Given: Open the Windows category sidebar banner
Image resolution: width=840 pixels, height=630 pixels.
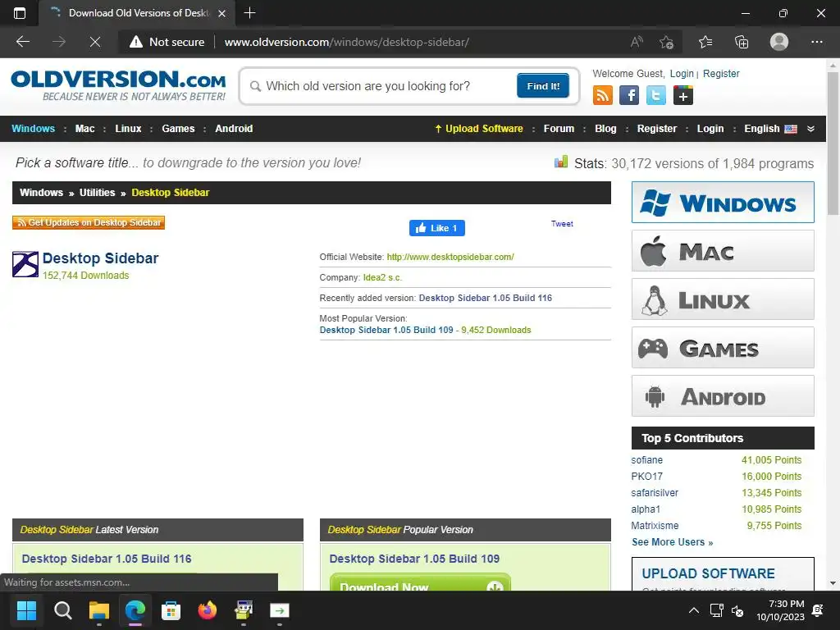Looking at the screenshot, I should click(x=722, y=202).
